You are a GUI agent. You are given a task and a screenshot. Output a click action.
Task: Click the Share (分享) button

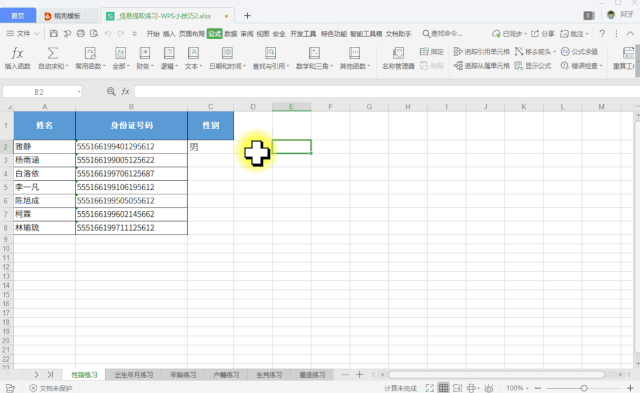[542, 33]
